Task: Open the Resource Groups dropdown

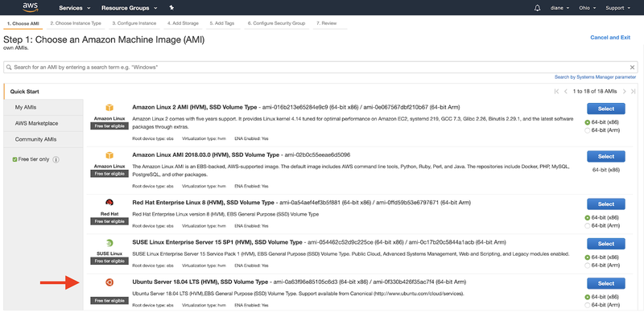Action: pos(129,8)
